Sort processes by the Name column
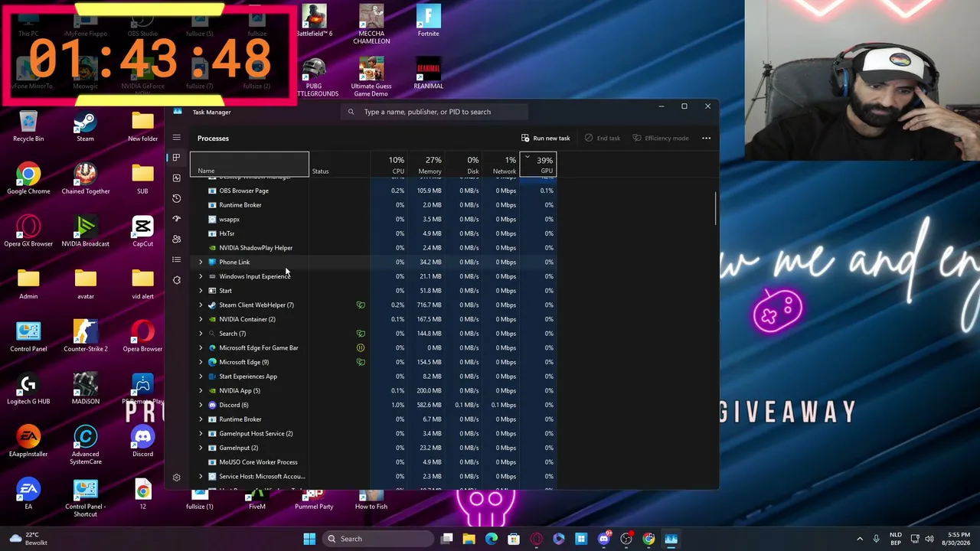The height and width of the screenshot is (551, 980). pos(250,165)
